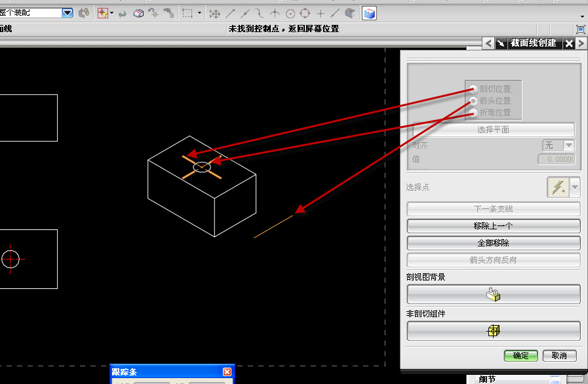
Task: Click the 细节 label at bottom right
Action: point(487,379)
